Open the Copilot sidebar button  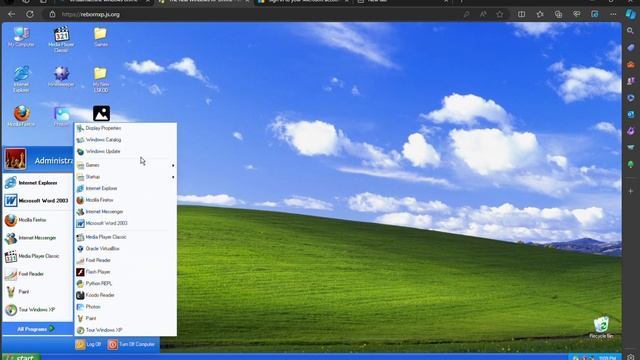[631, 14]
